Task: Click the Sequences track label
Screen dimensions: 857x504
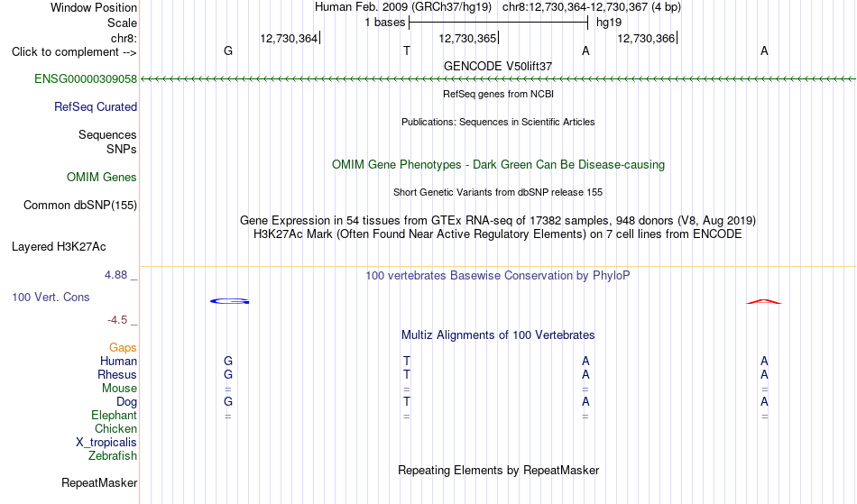Action: pos(107,135)
